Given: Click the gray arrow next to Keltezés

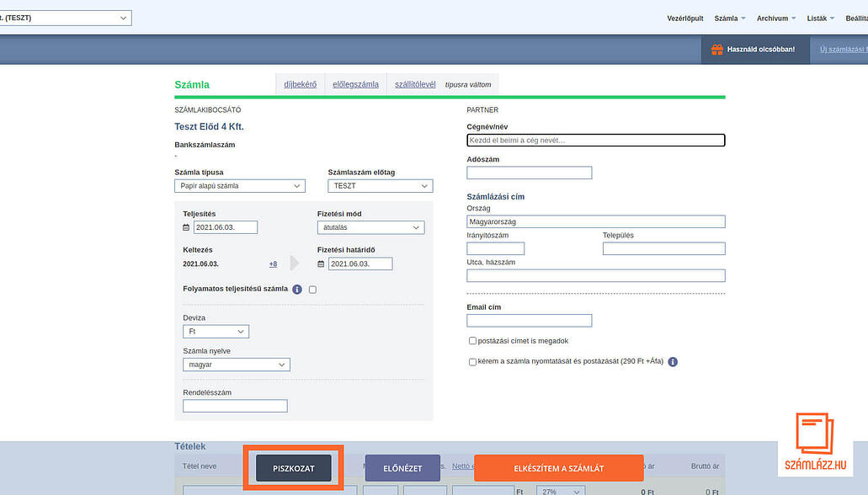Looking at the screenshot, I should coord(294,263).
